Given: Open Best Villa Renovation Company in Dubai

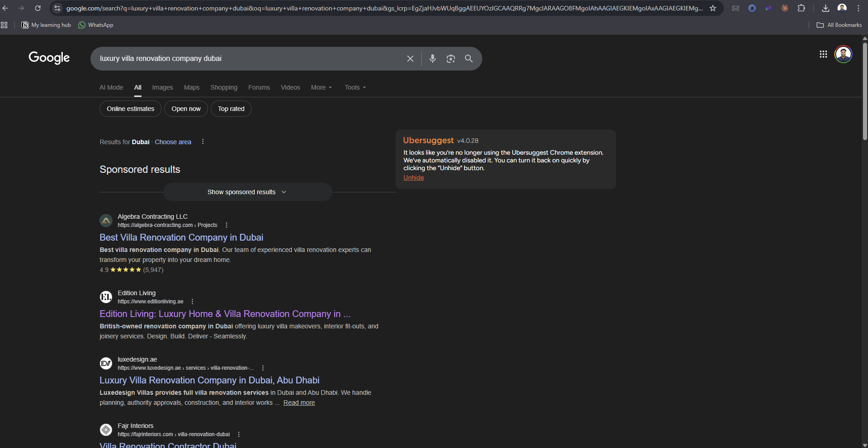Looking at the screenshot, I should [181, 237].
